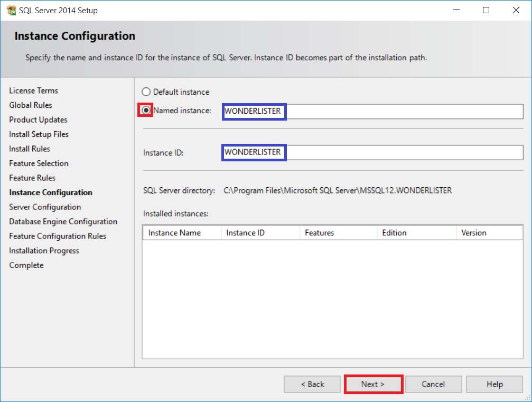Select Feature Selection step in sidebar
Viewport: 532px width, 402px height.
tap(39, 163)
